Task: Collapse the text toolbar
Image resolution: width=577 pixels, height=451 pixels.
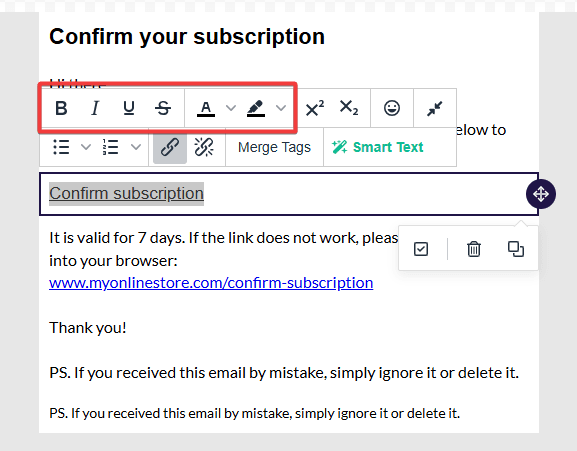Action: [x=435, y=109]
